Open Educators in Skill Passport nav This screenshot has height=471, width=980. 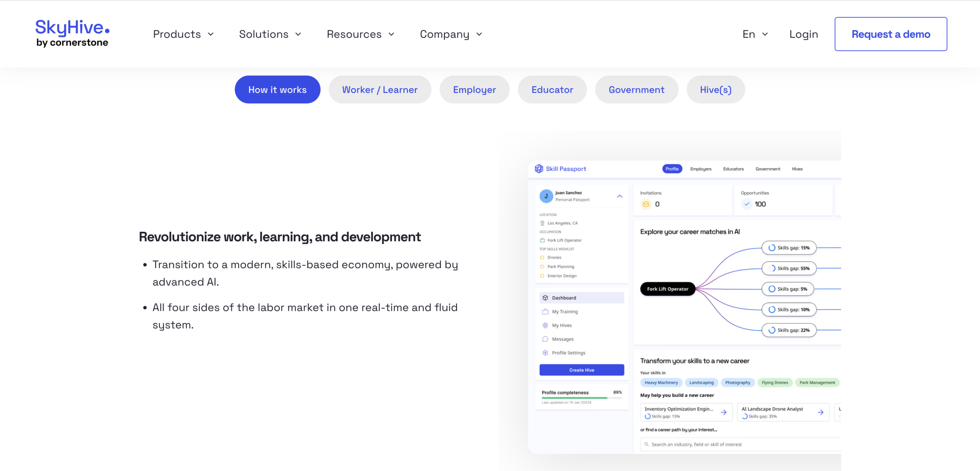coord(733,169)
